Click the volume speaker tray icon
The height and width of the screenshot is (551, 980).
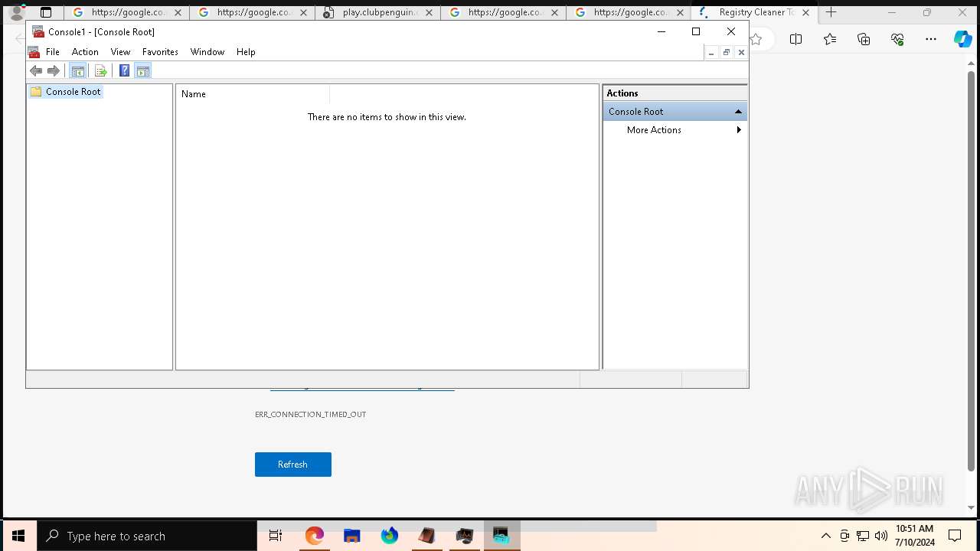pos(881,536)
